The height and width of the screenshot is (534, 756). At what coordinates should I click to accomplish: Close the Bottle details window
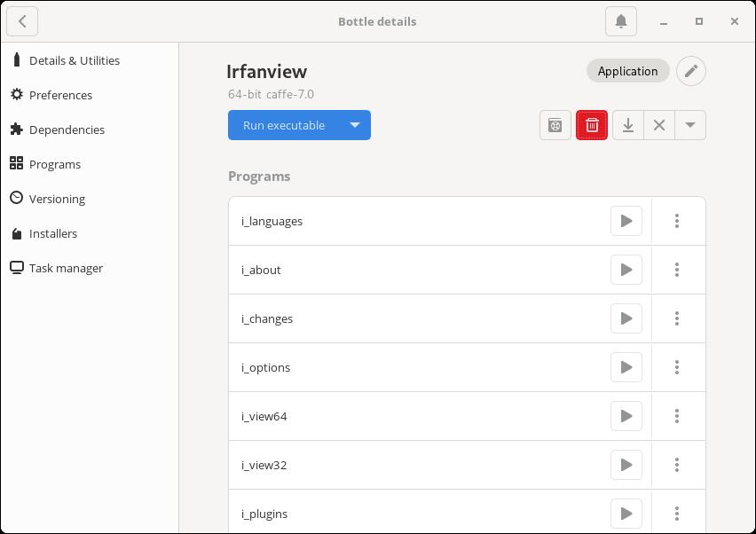(x=735, y=21)
